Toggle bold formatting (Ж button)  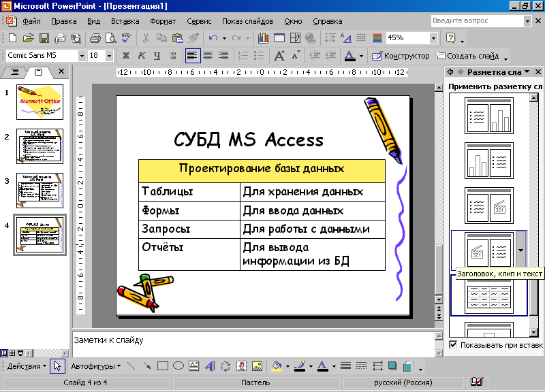(126, 56)
